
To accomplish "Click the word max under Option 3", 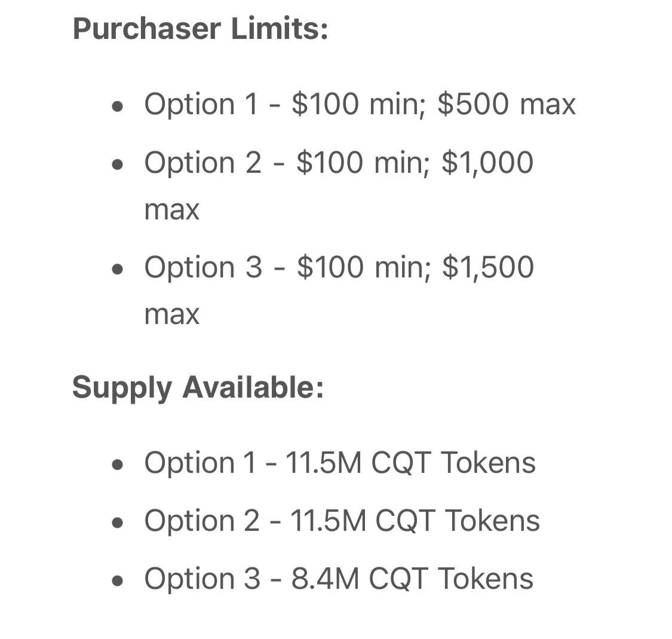I will (172, 315).
